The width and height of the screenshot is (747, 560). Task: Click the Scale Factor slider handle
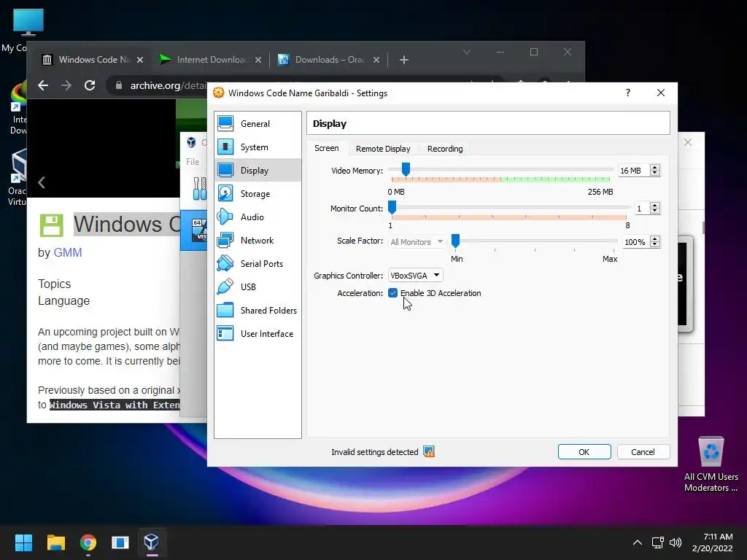[455, 241]
